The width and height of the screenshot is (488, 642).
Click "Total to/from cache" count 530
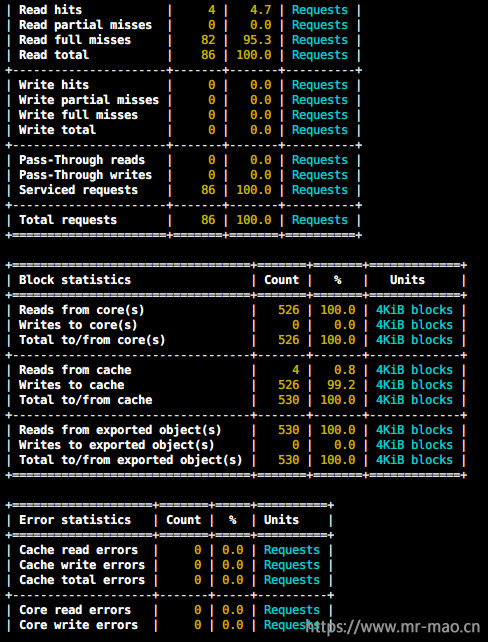pos(289,400)
